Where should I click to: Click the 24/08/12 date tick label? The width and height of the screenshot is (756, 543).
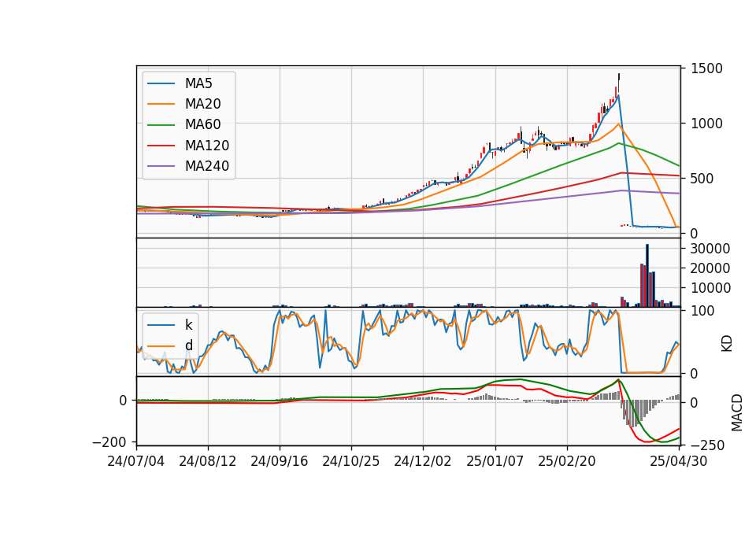coord(208,461)
